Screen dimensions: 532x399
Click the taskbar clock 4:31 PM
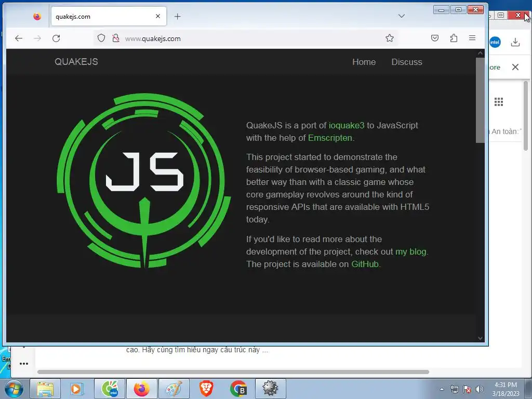(506, 389)
